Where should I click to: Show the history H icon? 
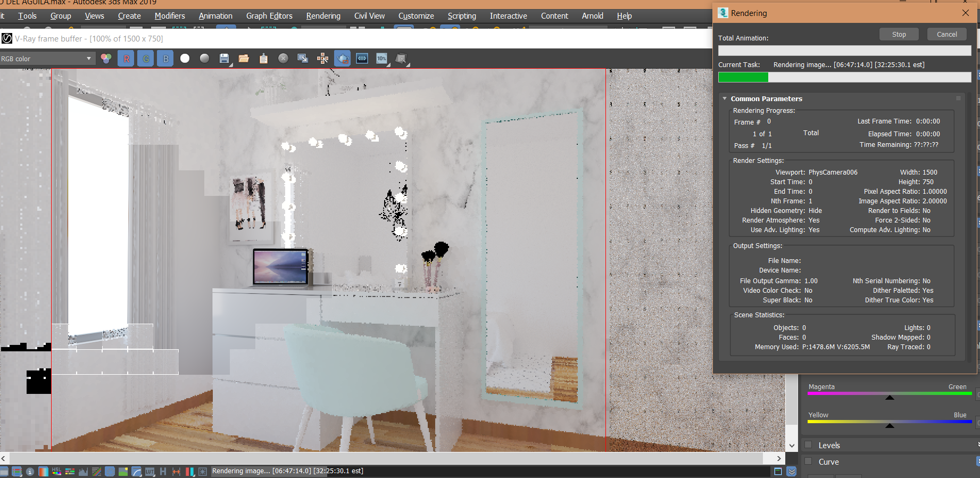pos(163,471)
